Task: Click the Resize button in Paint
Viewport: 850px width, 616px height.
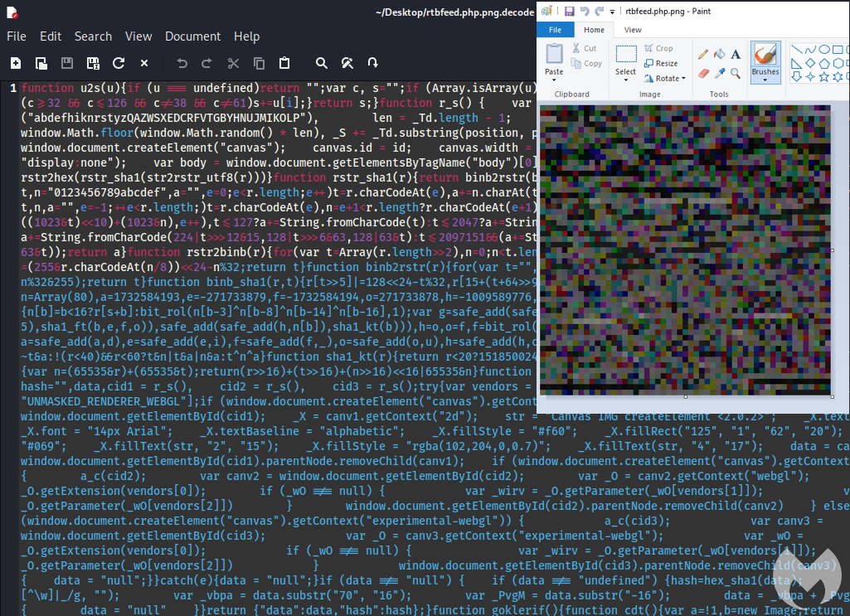Action: pos(661,63)
